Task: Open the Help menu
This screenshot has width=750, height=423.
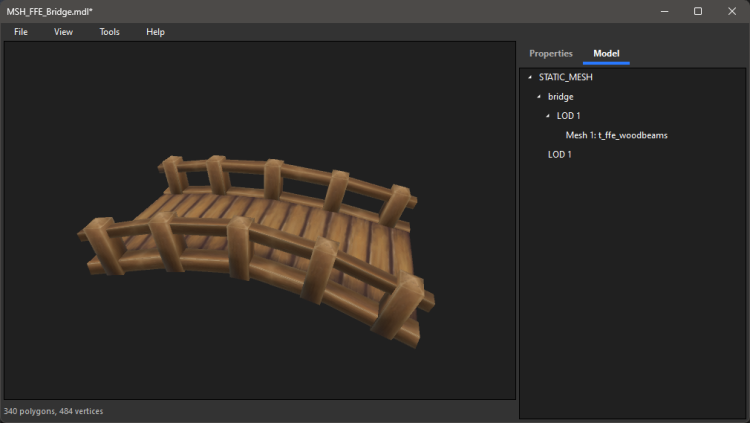Action: [155, 32]
